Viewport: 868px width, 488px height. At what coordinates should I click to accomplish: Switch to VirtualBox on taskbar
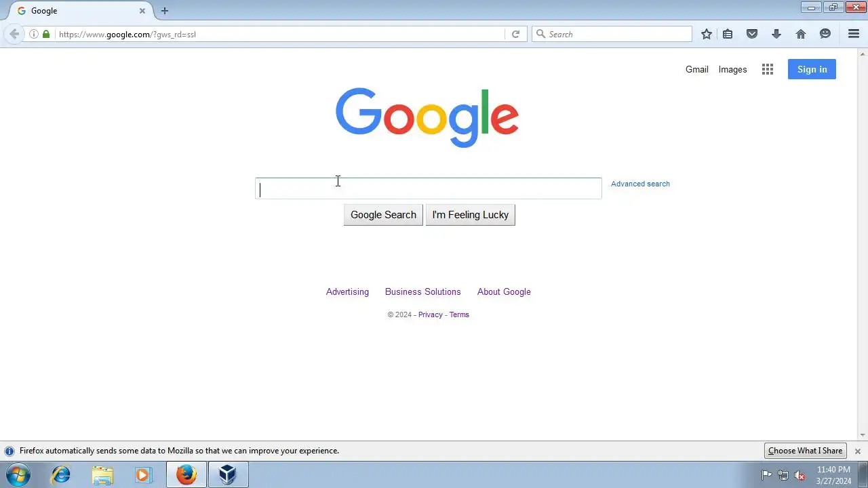coord(228,475)
